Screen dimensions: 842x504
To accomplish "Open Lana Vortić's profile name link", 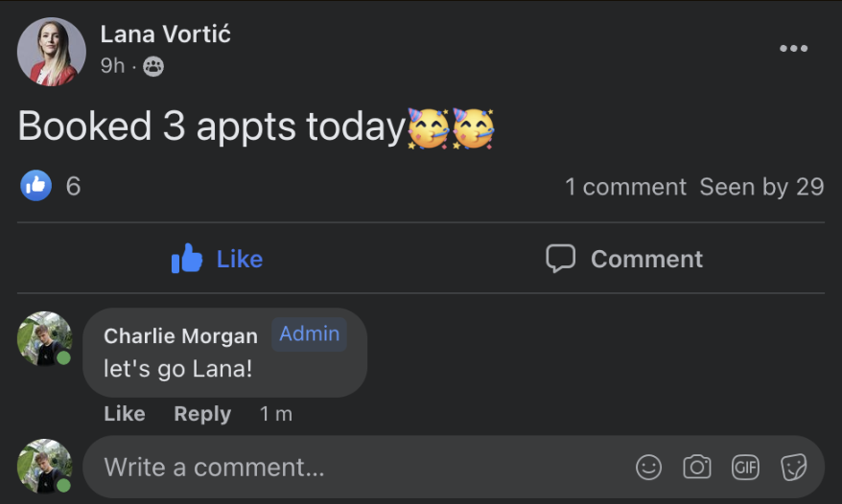I will click(x=165, y=34).
